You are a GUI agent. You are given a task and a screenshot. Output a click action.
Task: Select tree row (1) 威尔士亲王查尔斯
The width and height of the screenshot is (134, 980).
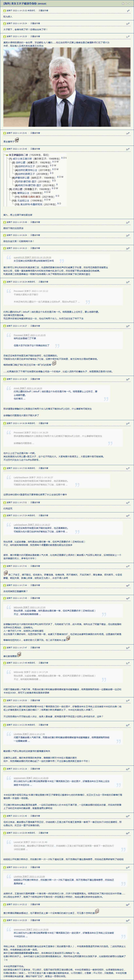[x=38, y=159]
